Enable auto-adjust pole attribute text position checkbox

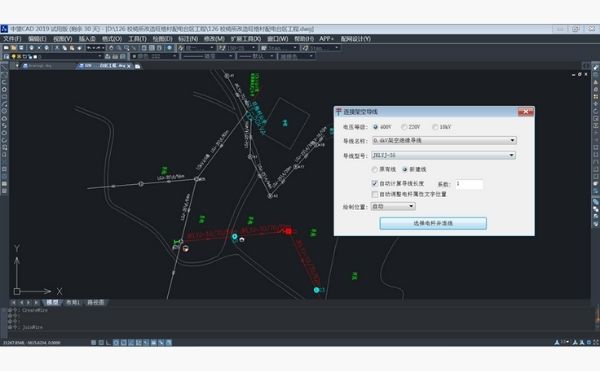point(375,194)
